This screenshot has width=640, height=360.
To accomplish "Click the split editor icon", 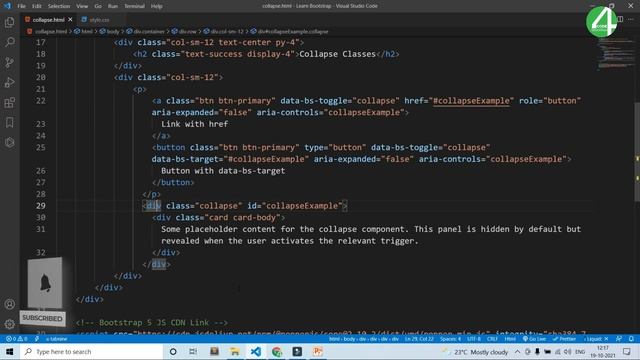I will (x=620, y=19).
